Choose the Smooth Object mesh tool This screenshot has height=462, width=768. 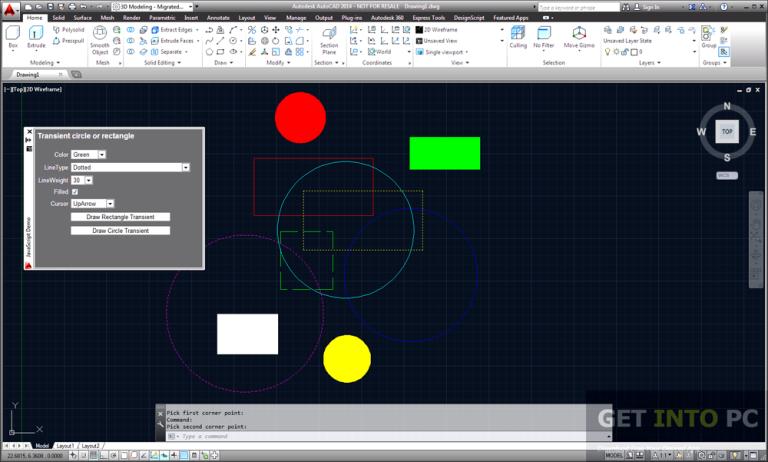[100, 40]
